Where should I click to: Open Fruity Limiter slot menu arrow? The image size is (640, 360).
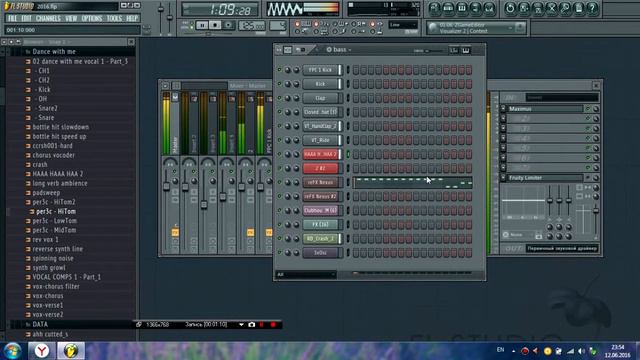pos(503,178)
